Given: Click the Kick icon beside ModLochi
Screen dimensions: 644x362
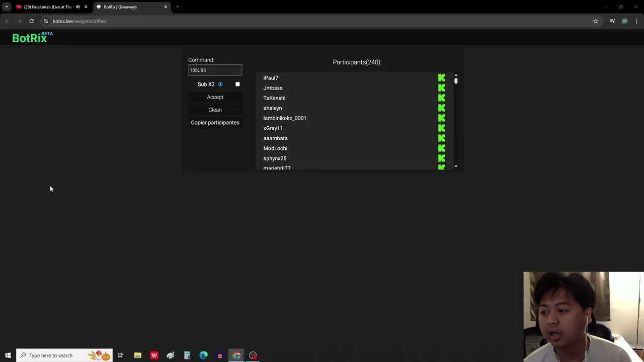Looking at the screenshot, I should click(x=441, y=148).
